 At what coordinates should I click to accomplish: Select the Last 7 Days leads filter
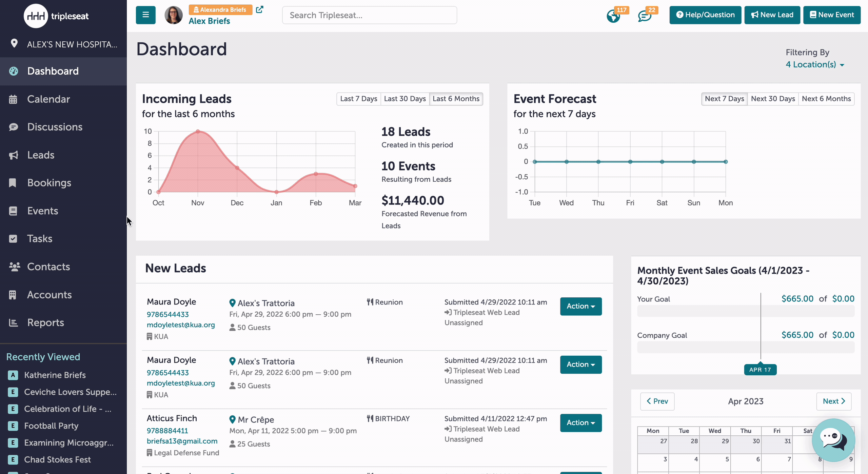tap(358, 99)
